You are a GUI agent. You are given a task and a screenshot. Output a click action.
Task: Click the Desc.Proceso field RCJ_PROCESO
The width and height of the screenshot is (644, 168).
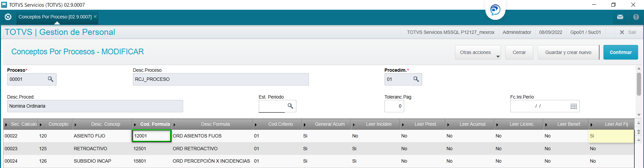[221, 79]
